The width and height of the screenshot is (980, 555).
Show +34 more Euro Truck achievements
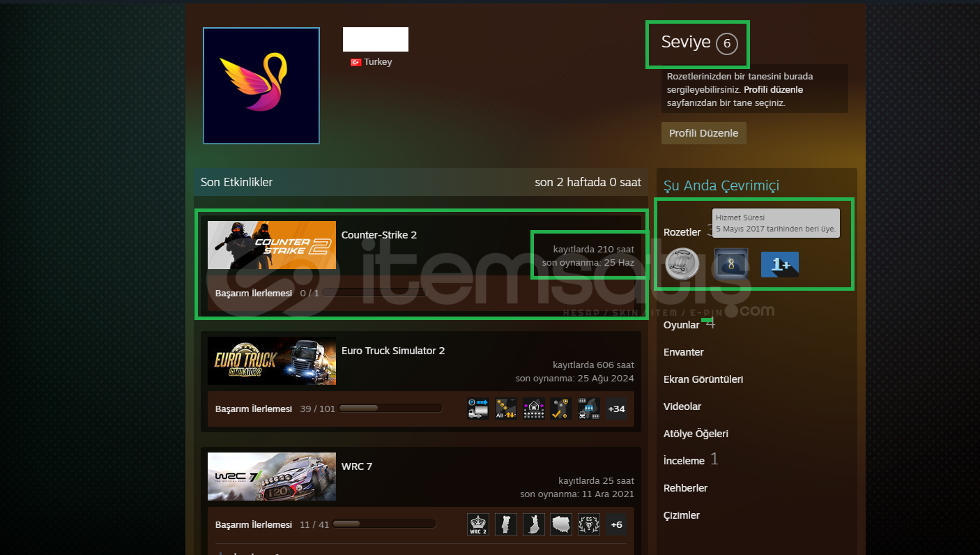616,409
